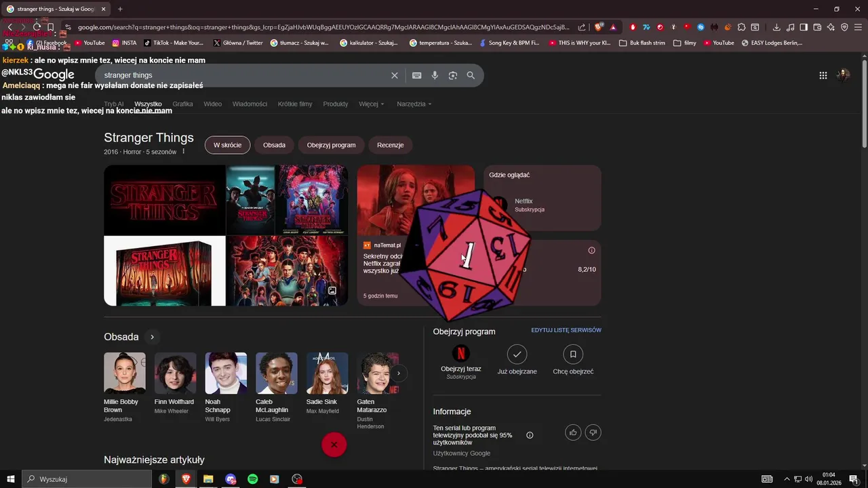Screen dimensions: 868x488
Task: Click the thumbs up icon under Informacje
Action: click(573, 432)
